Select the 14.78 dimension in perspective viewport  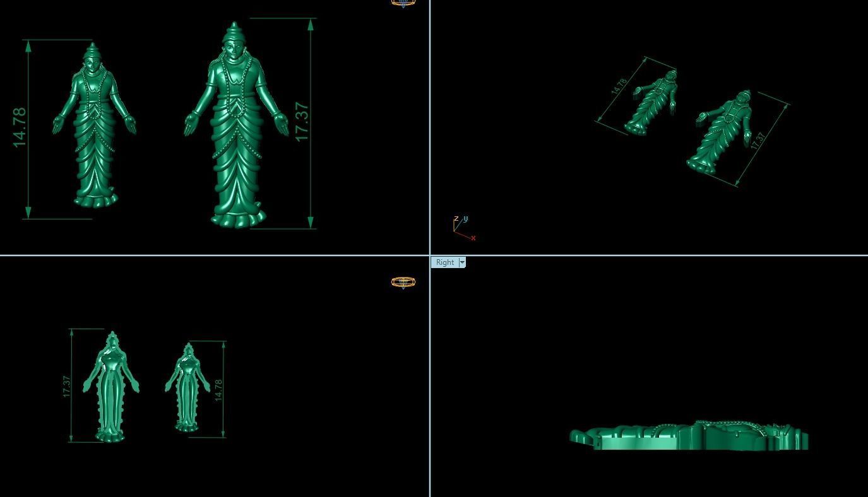[619, 86]
